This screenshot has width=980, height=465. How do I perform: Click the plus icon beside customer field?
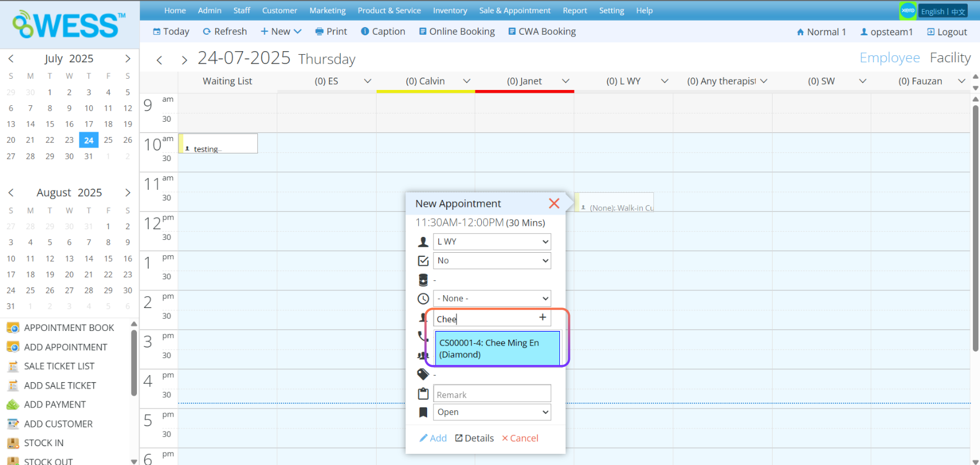542,317
